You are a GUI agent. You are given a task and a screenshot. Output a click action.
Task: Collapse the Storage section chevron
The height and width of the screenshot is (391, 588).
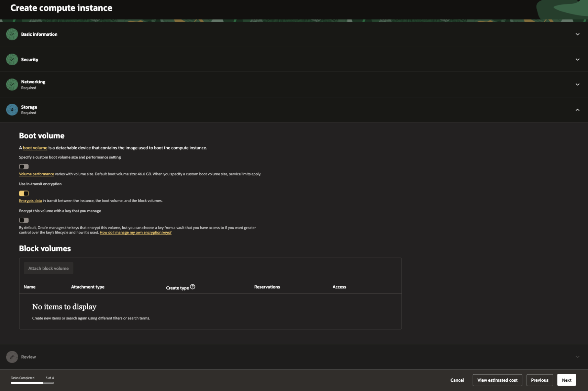point(577,110)
